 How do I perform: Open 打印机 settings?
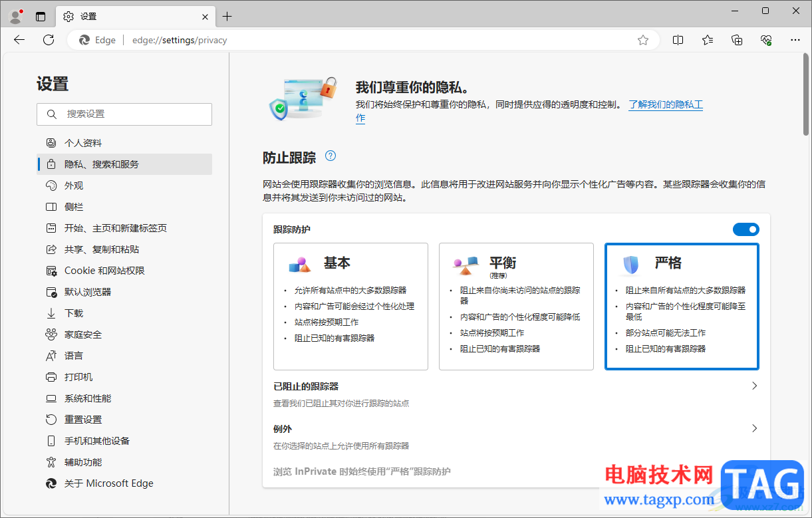click(x=124, y=377)
